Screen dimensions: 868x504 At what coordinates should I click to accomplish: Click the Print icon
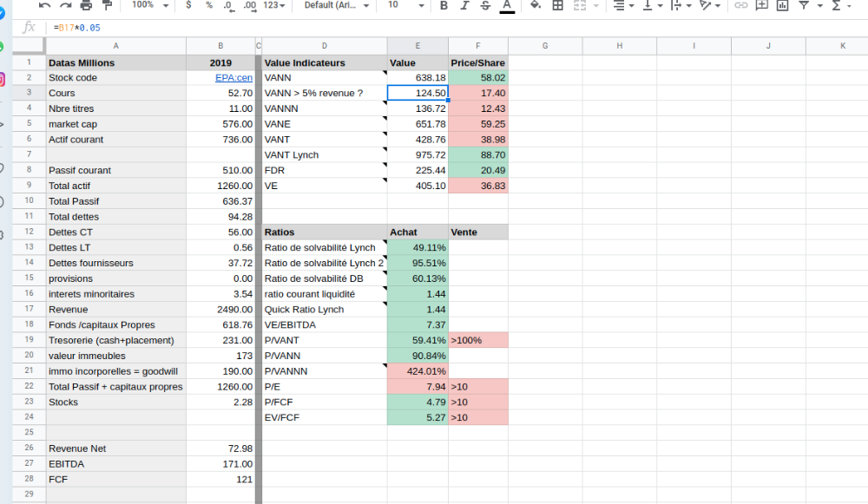(86, 5)
